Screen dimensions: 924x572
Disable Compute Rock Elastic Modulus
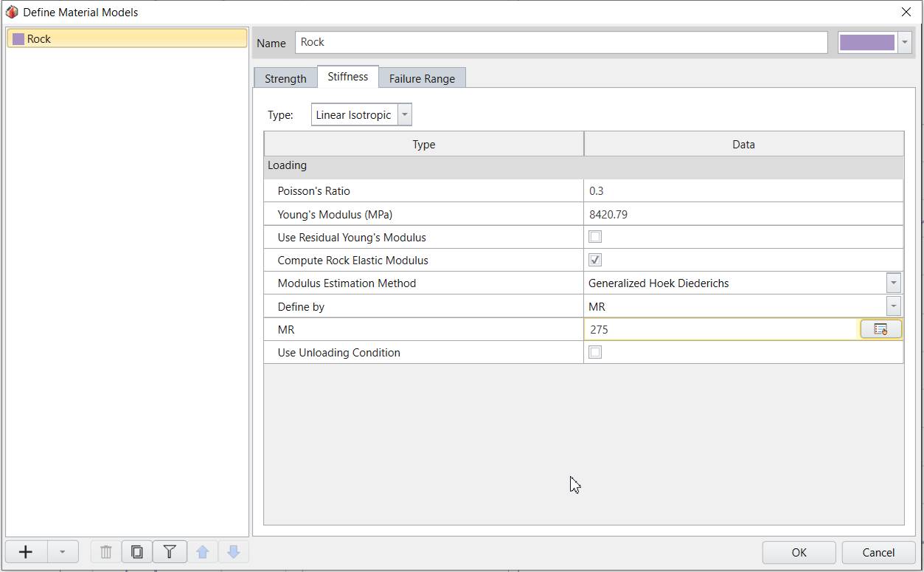coord(595,259)
